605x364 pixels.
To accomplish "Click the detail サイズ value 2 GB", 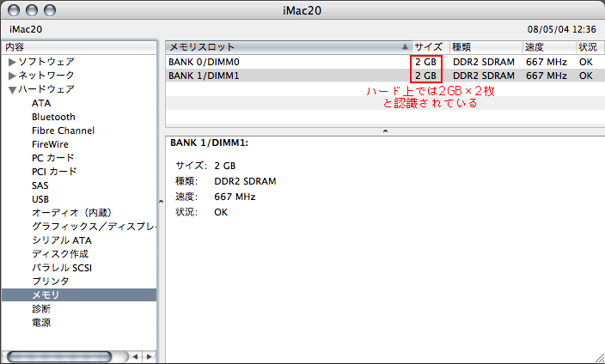I will 224,166.
